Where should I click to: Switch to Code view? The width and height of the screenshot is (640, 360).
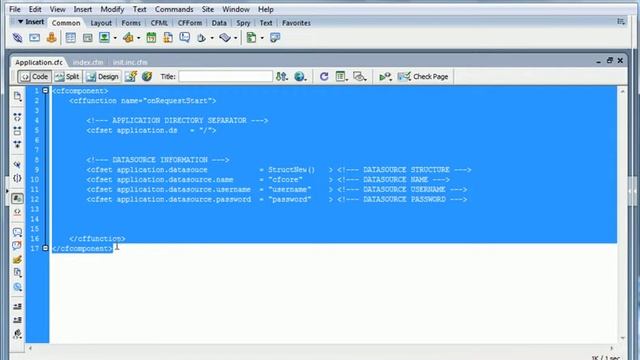[x=35, y=76]
